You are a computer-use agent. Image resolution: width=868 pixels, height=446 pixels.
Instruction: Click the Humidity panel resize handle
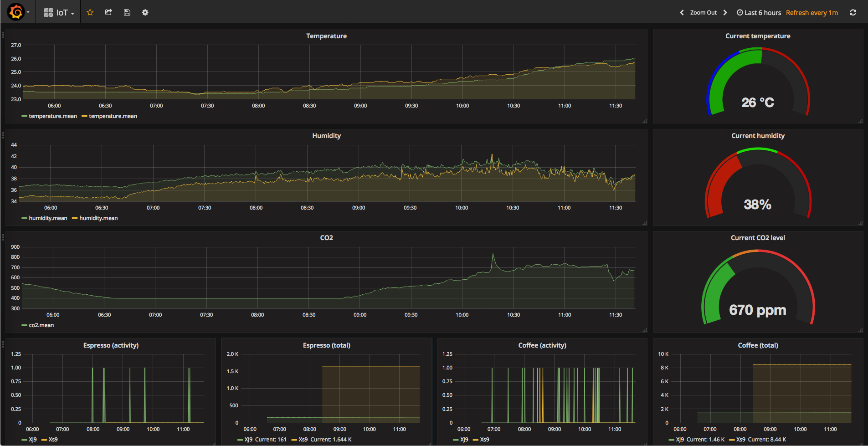(646, 223)
